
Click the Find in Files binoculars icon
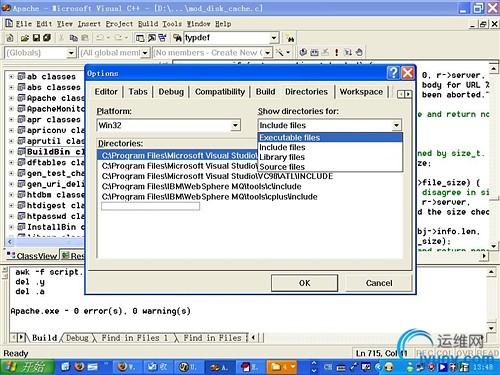coord(177,38)
